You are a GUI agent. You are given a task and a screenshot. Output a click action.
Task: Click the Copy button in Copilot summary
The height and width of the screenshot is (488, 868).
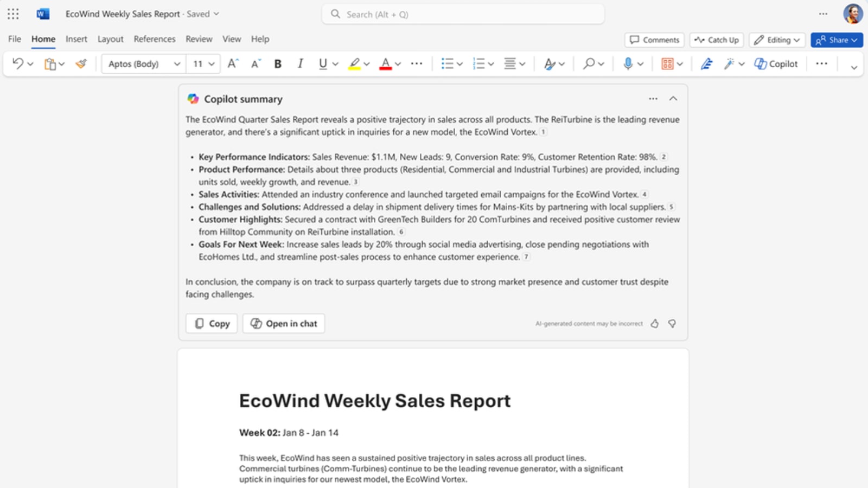click(211, 323)
